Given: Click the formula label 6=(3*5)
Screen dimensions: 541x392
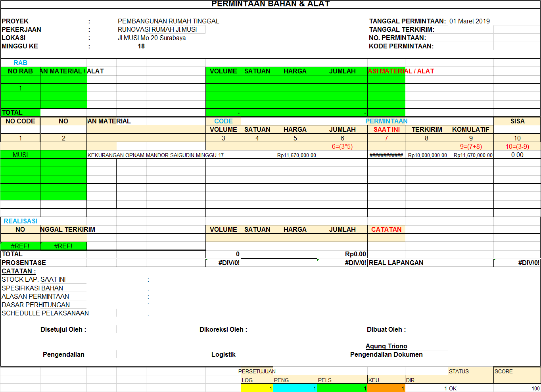Looking at the screenshot, I should [342, 146].
